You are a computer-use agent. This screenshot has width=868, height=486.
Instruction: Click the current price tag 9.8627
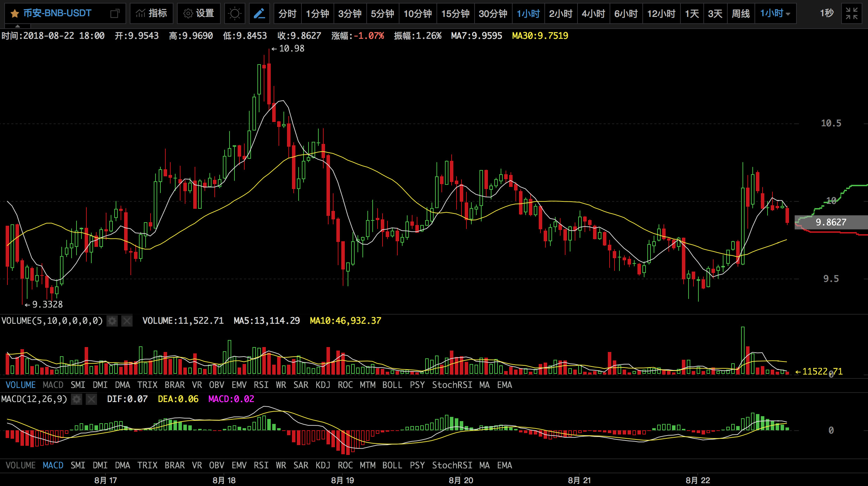click(x=831, y=222)
